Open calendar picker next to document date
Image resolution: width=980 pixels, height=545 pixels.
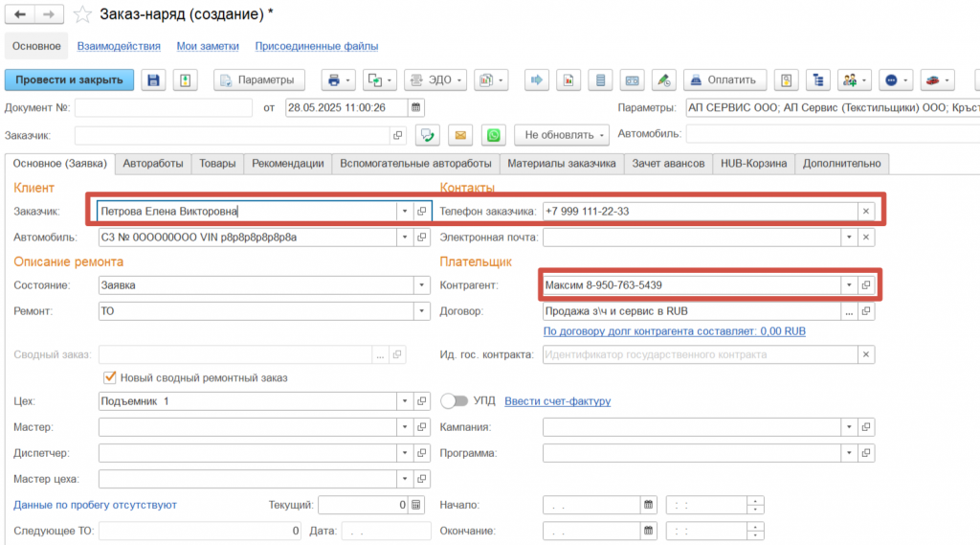[x=414, y=107]
